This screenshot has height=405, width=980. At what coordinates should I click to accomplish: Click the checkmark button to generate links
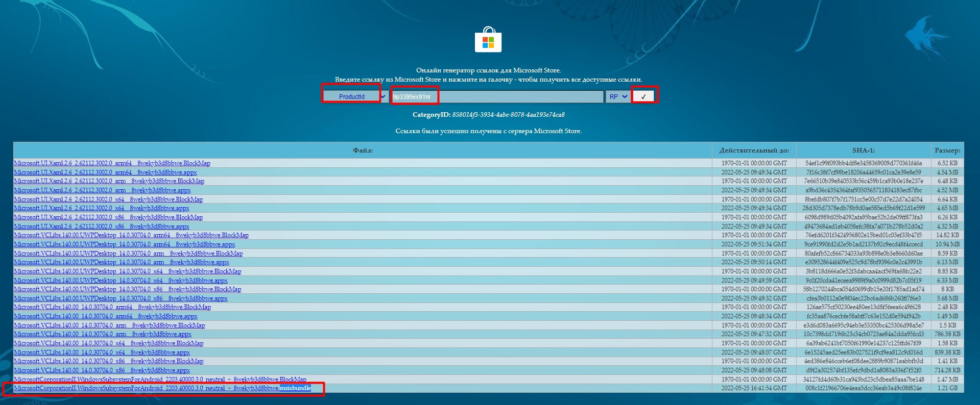(643, 96)
